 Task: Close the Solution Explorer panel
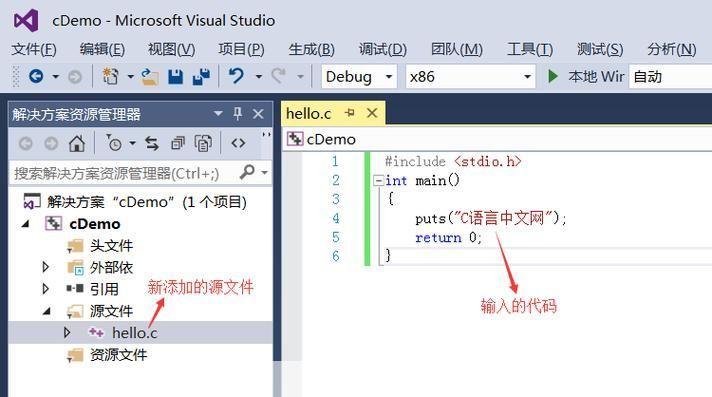[258, 114]
